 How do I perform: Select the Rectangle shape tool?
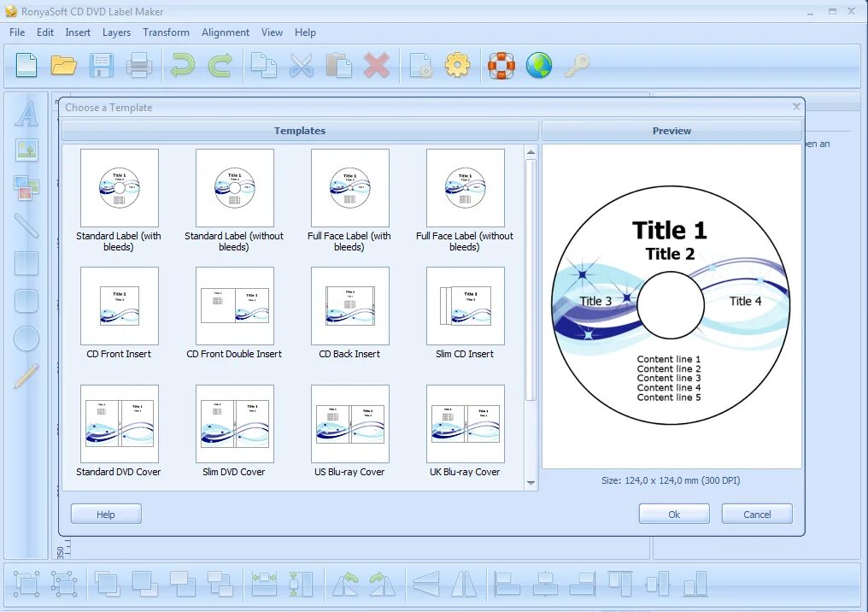[26, 263]
